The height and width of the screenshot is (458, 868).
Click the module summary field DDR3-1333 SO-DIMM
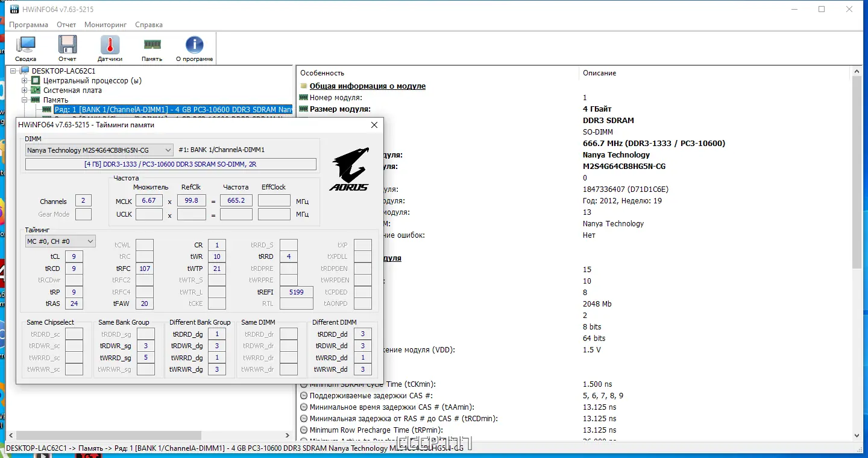[x=171, y=164]
